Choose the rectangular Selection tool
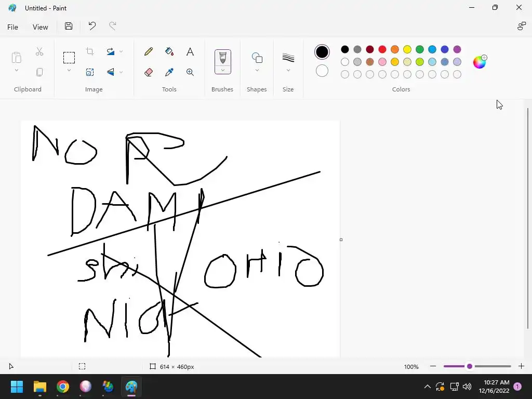The height and width of the screenshot is (399, 532). 69,57
